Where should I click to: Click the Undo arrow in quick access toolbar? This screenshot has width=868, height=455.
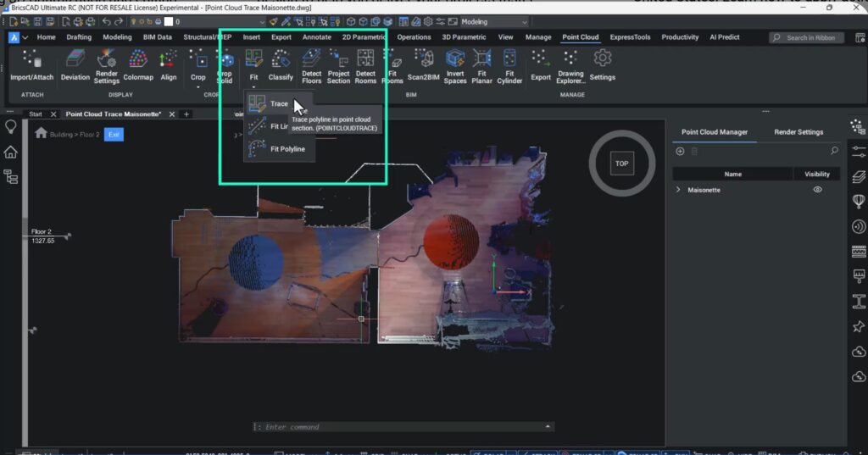coord(106,21)
